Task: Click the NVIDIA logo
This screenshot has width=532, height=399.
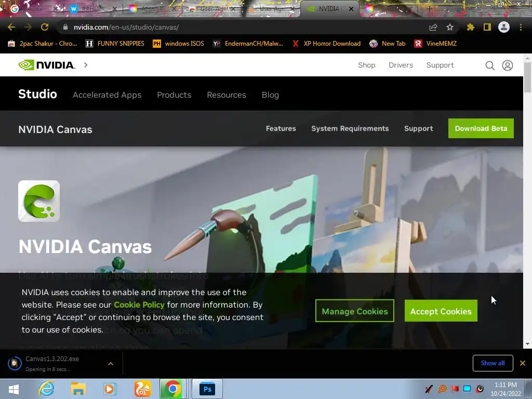Action: coord(46,65)
